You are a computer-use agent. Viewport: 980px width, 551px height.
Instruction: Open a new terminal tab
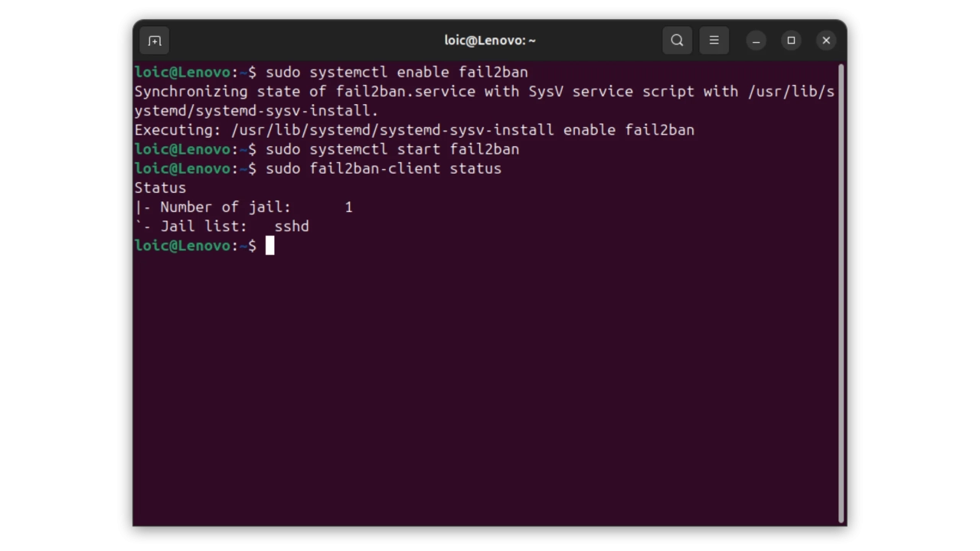coord(155,41)
